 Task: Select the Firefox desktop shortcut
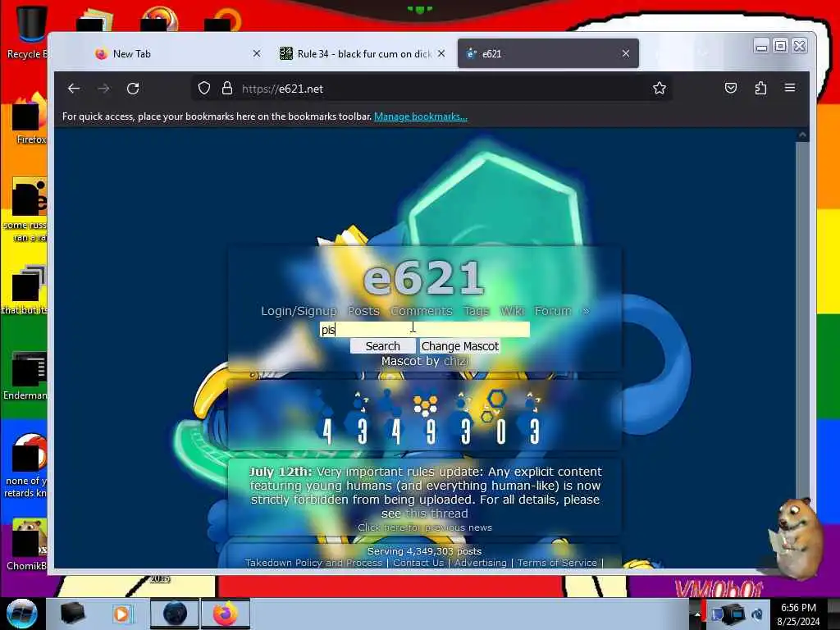click(x=30, y=119)
